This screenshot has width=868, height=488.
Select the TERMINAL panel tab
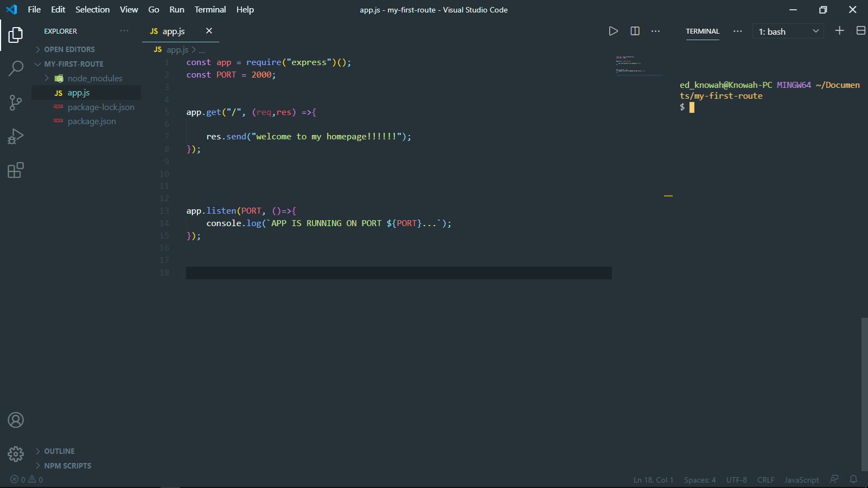[x=703, y=31]
